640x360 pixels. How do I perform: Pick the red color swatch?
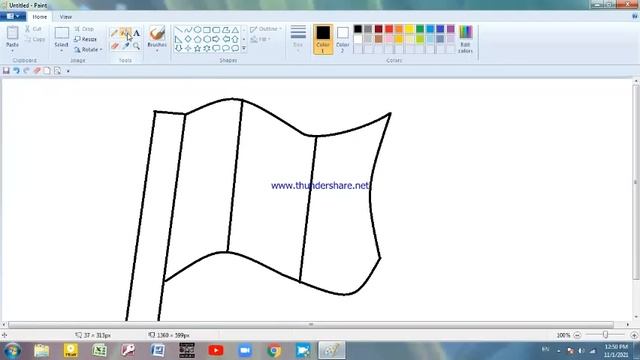pyautogui.click(x=389, y=29)
